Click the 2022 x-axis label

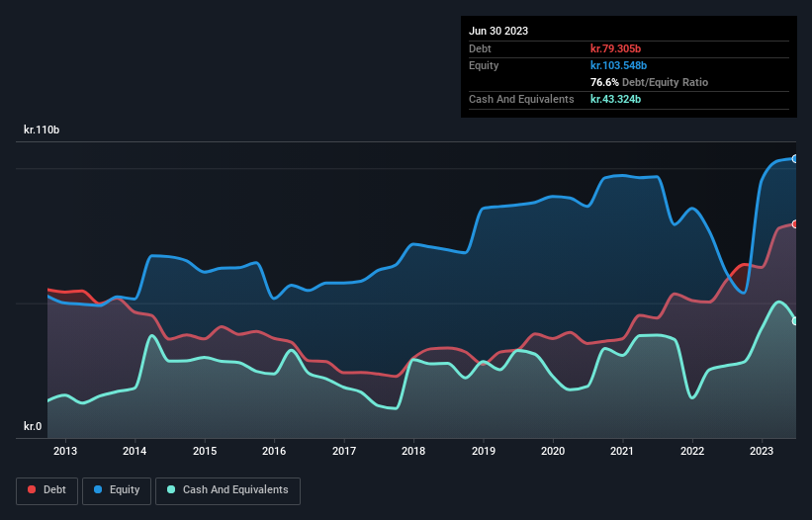point(692,451)
